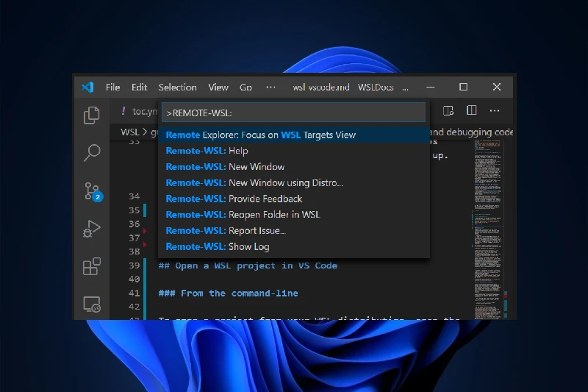Viewport: 588px width, 392px height.
Task: Click the command palette input field
Action: (x=293, y=113)
